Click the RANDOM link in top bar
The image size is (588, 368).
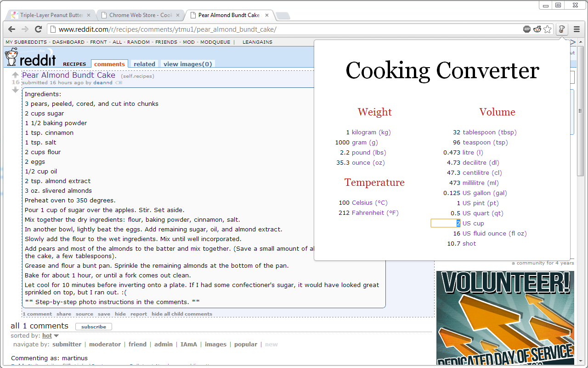pos(138,42)
